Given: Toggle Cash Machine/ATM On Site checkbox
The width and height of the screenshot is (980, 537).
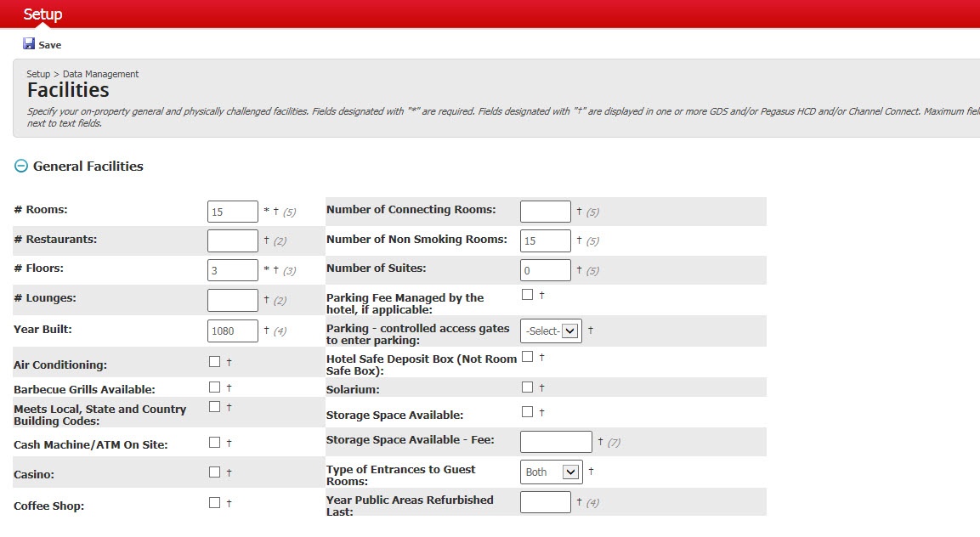Looking at the screenshot, I should pos(214,442).
